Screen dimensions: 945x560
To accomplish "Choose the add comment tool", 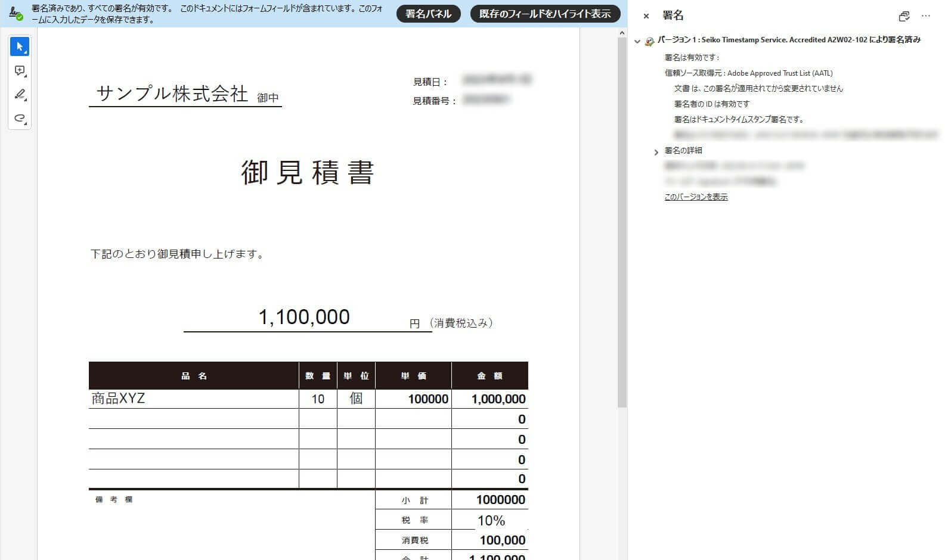I will [x=20, y=71].
